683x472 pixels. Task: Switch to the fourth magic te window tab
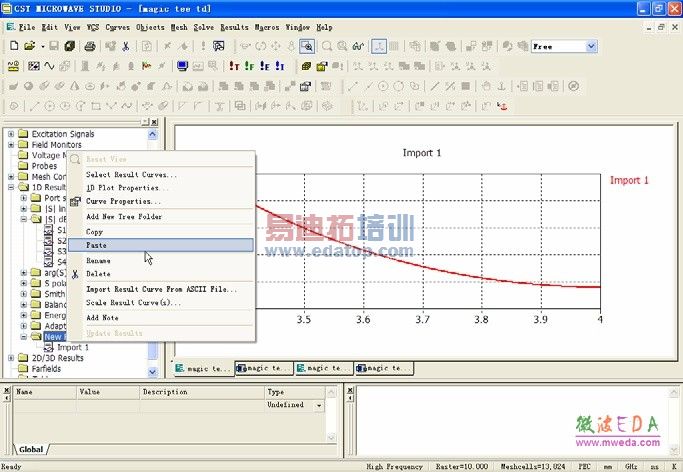click(384, 368)
